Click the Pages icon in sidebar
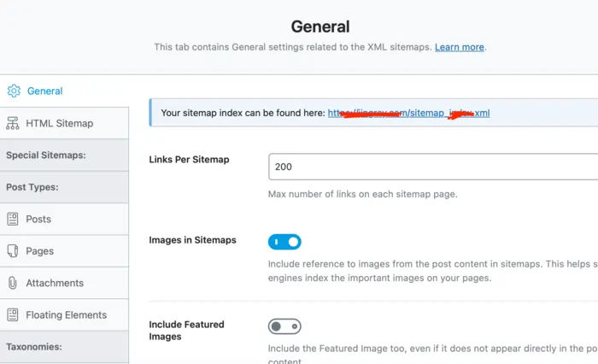598x364 pixels. 12,251
